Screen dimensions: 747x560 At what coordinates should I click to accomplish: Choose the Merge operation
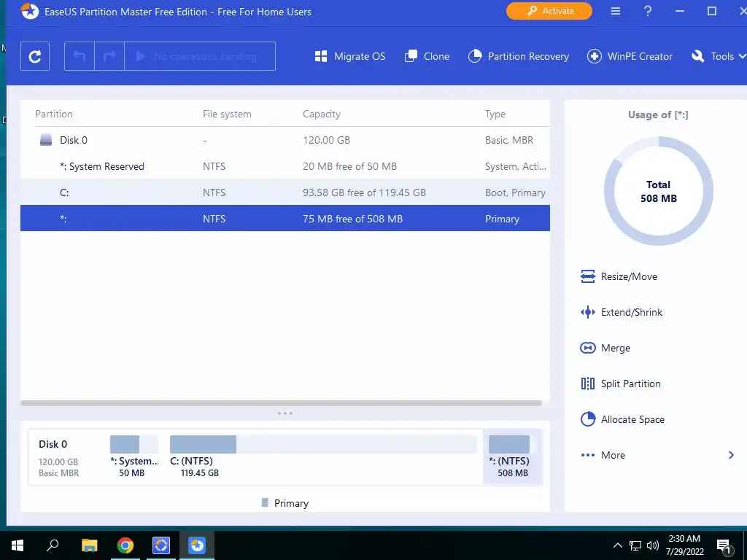tap(605, 348)
